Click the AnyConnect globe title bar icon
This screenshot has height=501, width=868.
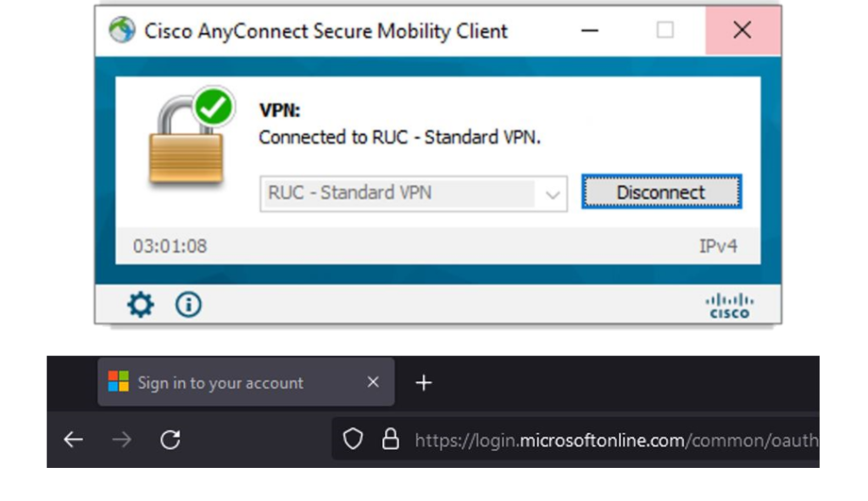124,31
